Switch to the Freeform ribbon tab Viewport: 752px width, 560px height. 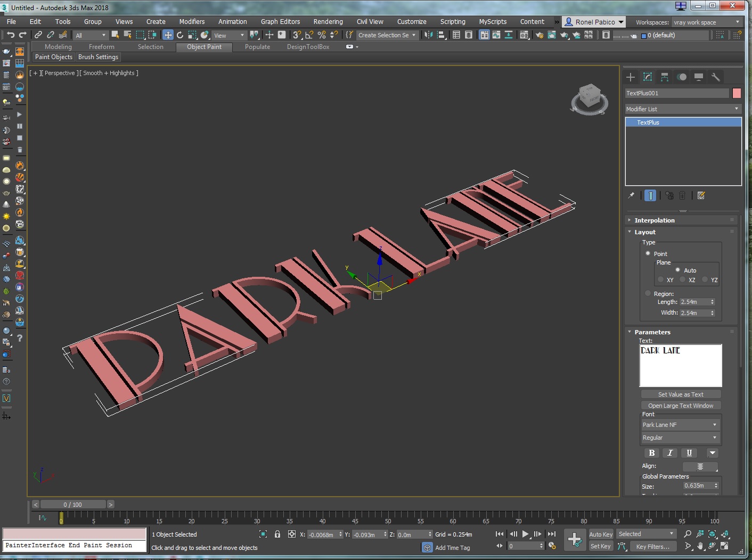point(101,47)
